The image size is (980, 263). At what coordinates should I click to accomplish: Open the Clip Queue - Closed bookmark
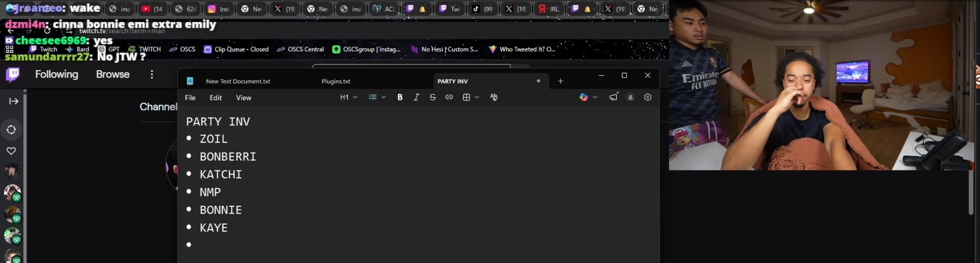236,49
